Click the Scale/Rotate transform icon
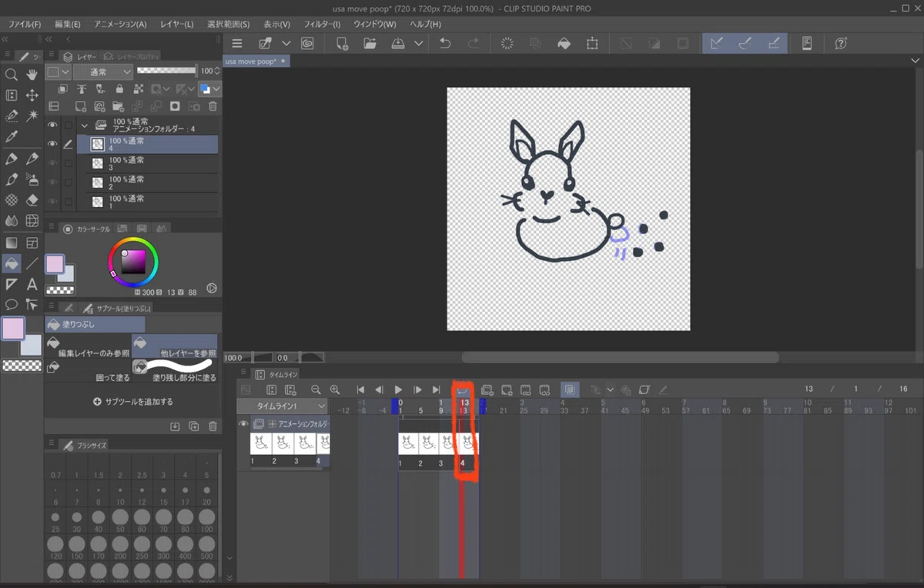Image resolution: width=924 pixels, height=588 pixels. coord(592,44)
